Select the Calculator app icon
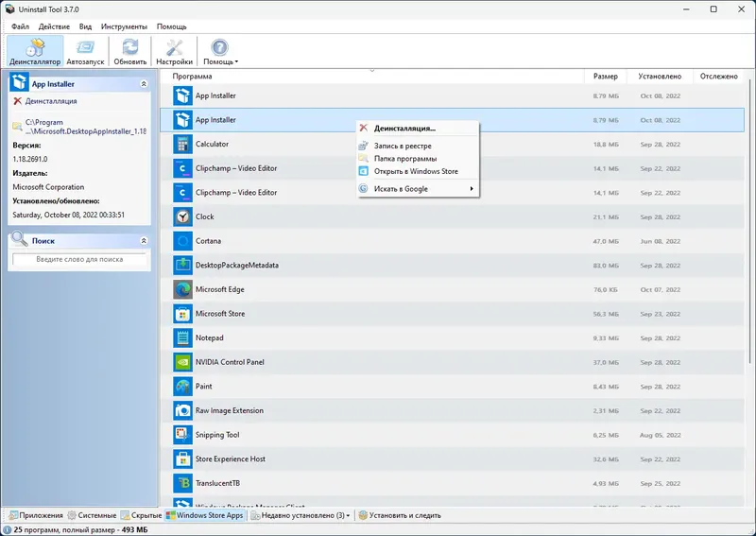This screenshot has width=756, height=536. click(182, 145)
